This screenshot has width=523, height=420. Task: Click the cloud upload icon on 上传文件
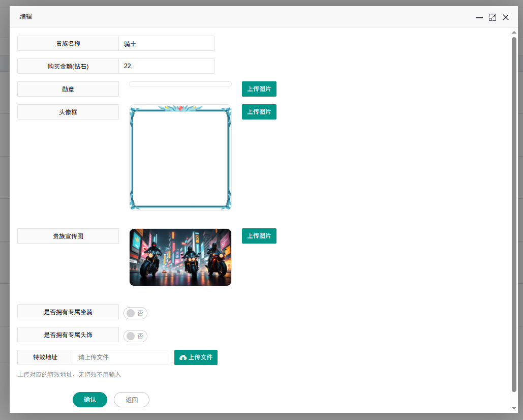183,358
